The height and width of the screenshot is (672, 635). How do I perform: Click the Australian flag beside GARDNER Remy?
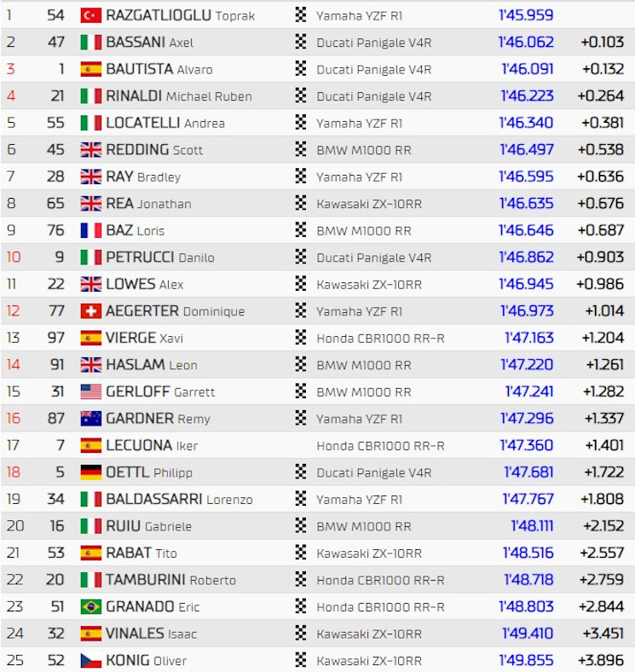coord(91,419)
